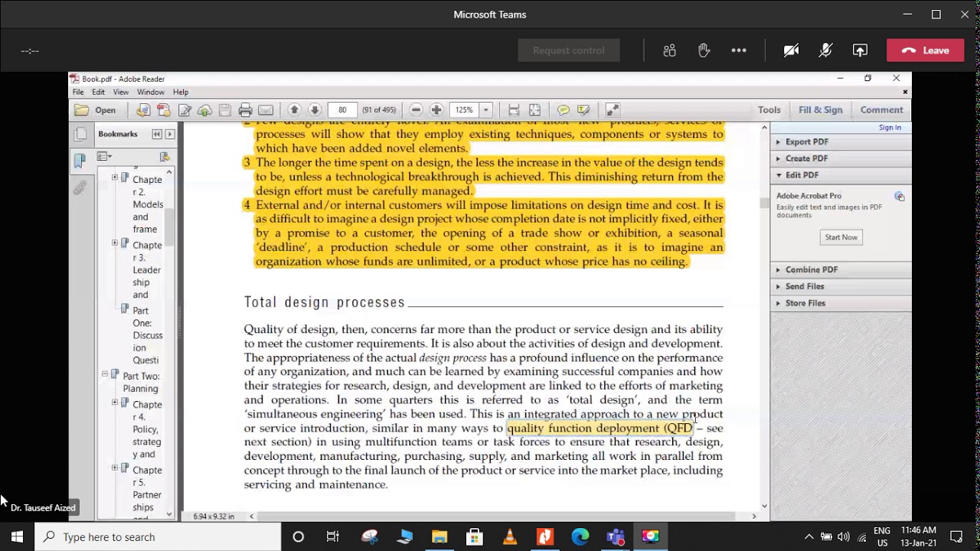The height and width of the screenshot is (551, 980).
Task: Open the zoom level dropdown arrow
Action: tap(485, 110)
